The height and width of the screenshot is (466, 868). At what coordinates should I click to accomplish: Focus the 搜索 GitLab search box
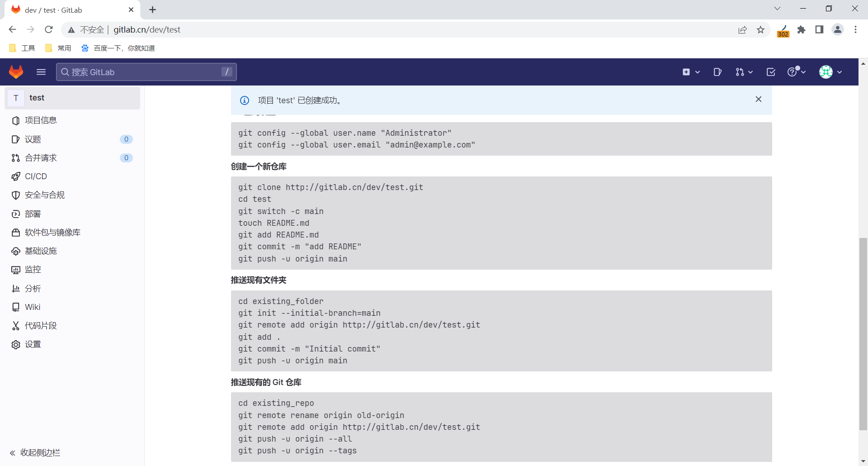pos(146,72)
